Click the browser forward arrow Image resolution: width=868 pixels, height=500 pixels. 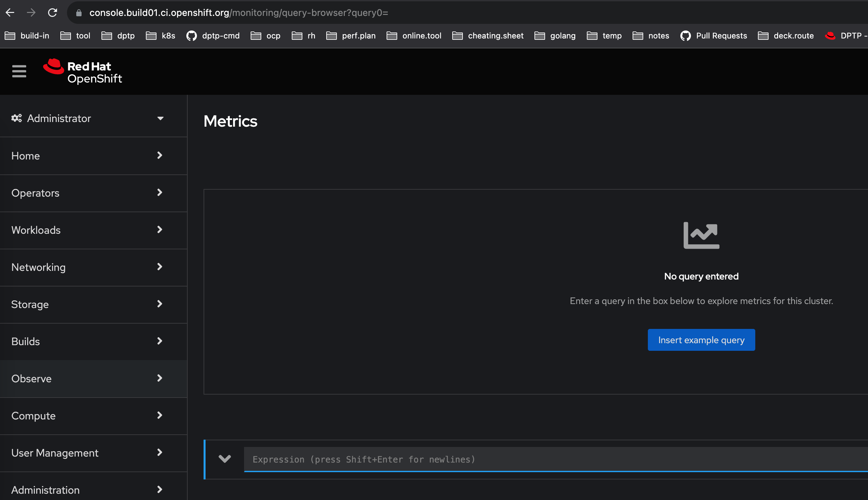point(31,13)
